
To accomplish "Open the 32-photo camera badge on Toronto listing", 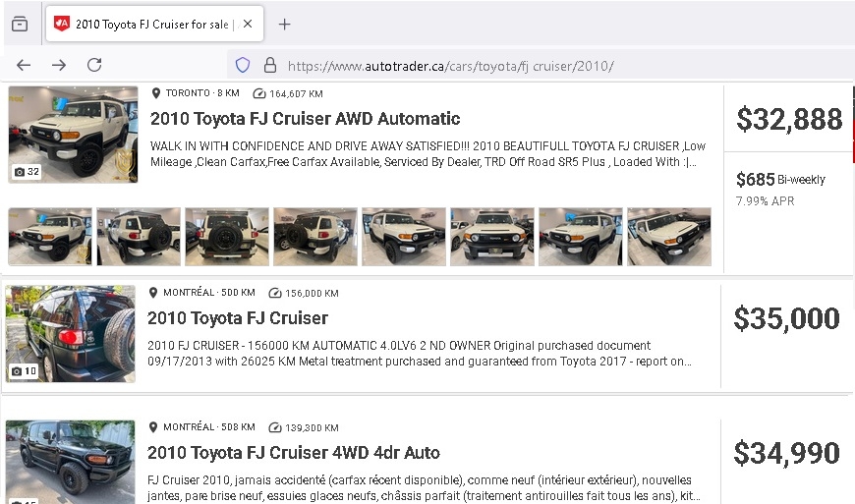I will 27,172.
